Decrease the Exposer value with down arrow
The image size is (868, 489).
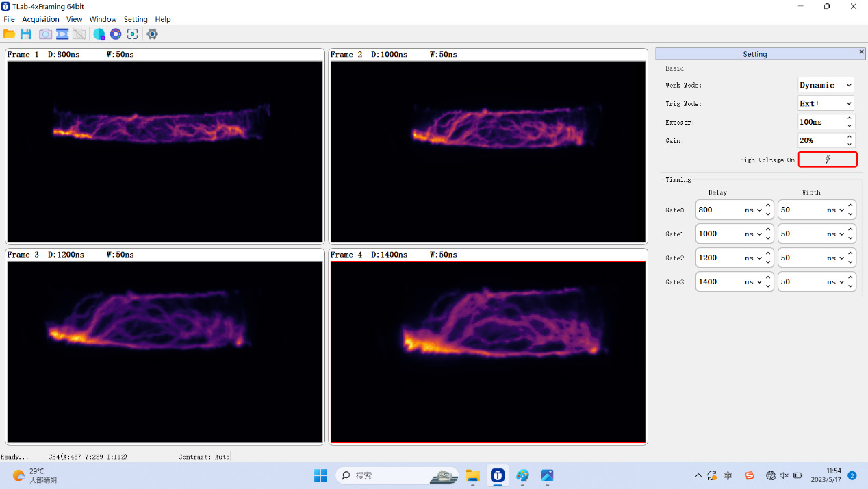click(x=850, y=126)
